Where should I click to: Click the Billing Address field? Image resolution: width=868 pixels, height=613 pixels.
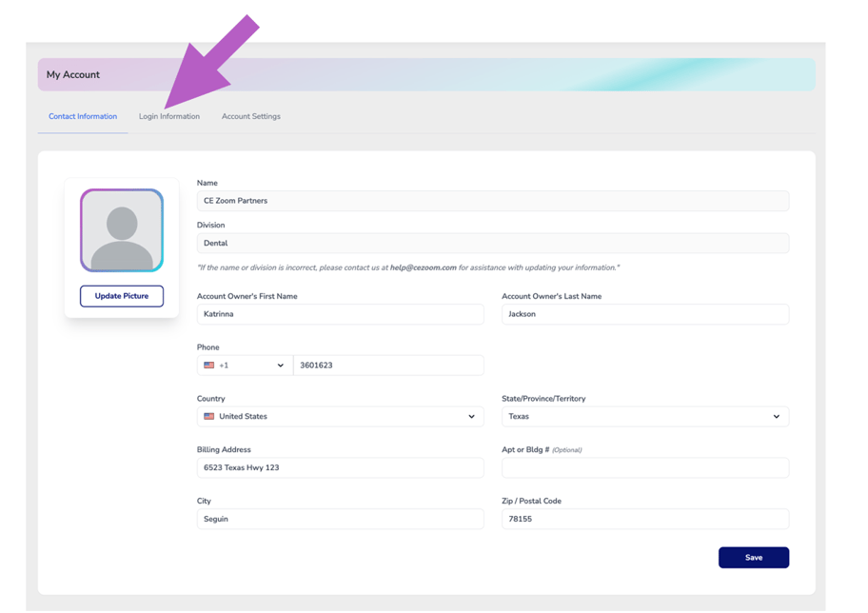(339, 467)
